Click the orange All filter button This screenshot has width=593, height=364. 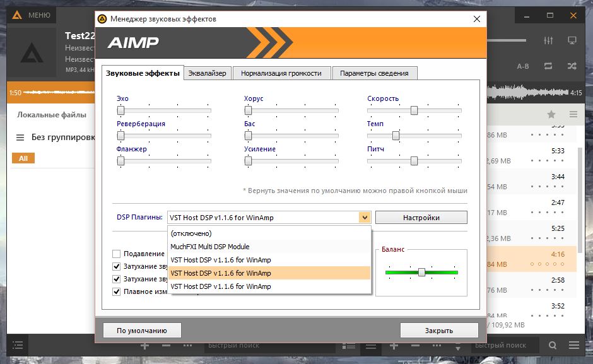pyautogui.click(x=23, y=158)
